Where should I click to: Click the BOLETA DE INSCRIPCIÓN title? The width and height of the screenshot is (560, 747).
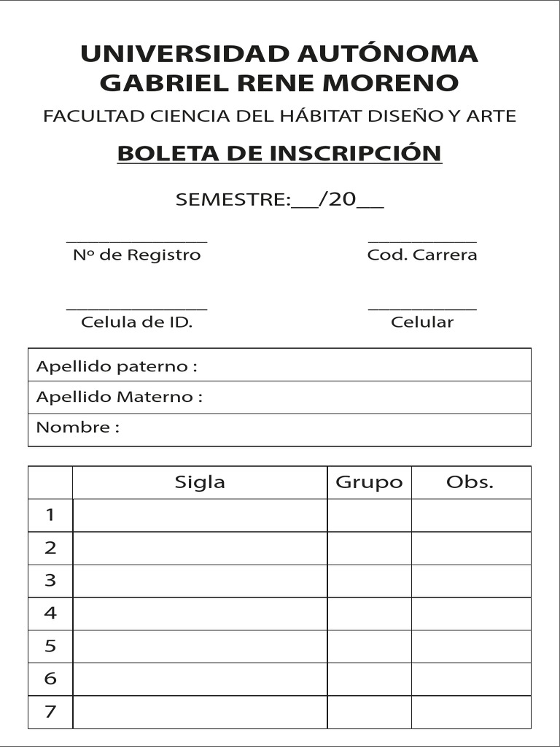click(x=279, y=154)
